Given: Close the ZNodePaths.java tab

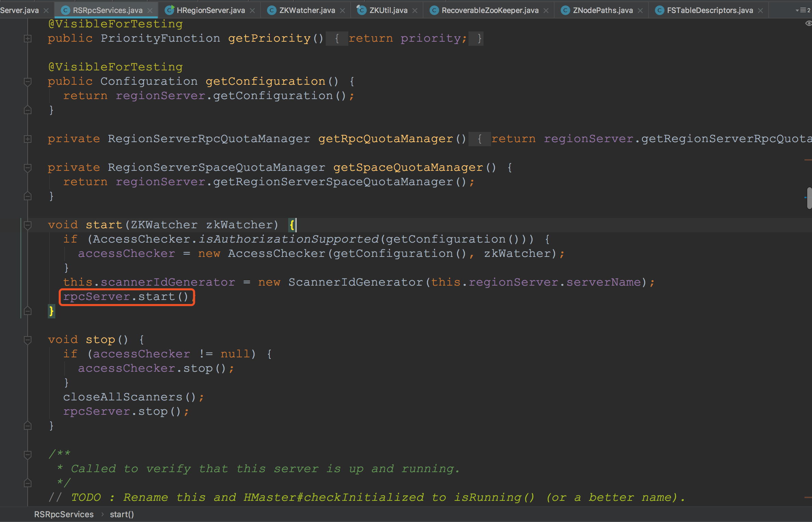Looking at the screenshot, I should click(x=640, y=11).
